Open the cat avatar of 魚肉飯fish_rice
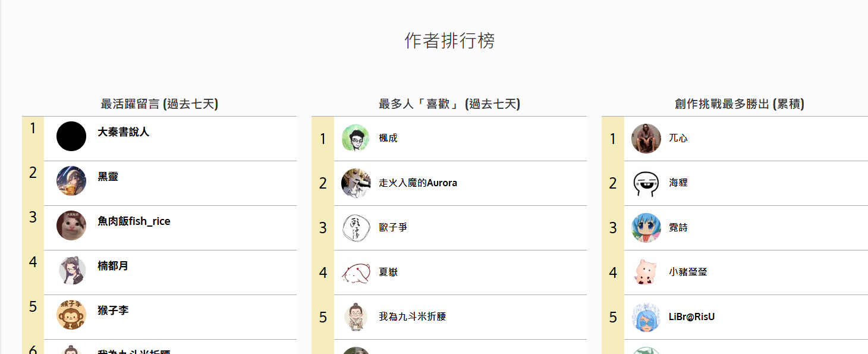 pos(71,225)
